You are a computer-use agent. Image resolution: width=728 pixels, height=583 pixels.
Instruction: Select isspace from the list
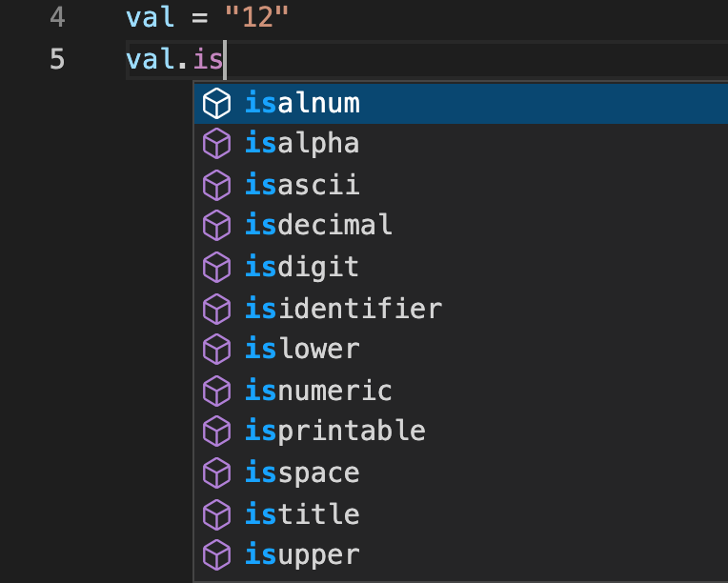[x=461, y=473]
